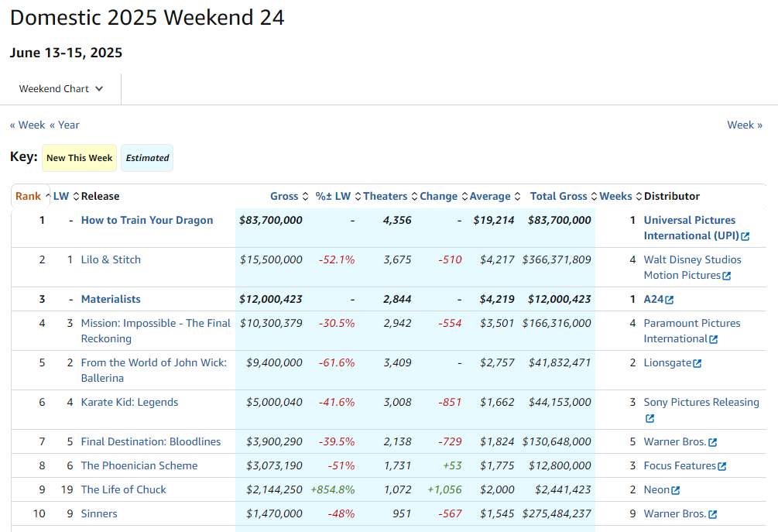Click external link icon next to Walt Disney Studios
Viewport: 778px width, 532px height.
(727, 276)
